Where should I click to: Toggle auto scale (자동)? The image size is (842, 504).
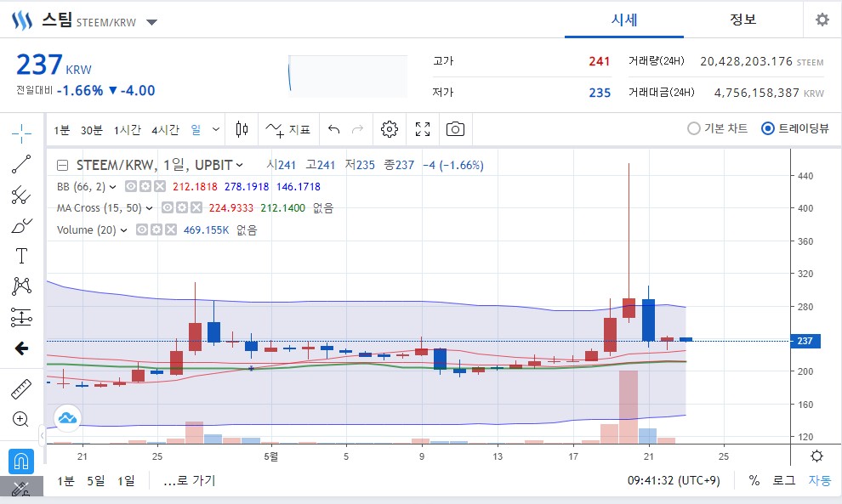tap(819, 480)
